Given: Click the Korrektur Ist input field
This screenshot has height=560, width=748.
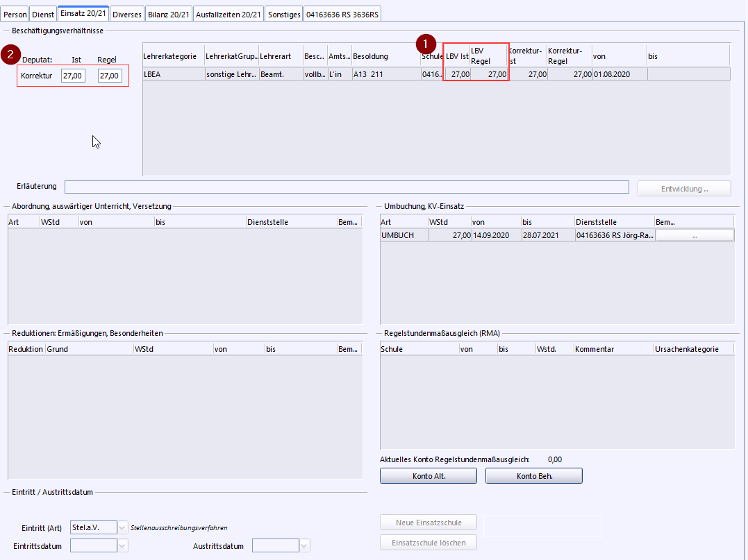Looking at the screenshot, I should (73, 76).
